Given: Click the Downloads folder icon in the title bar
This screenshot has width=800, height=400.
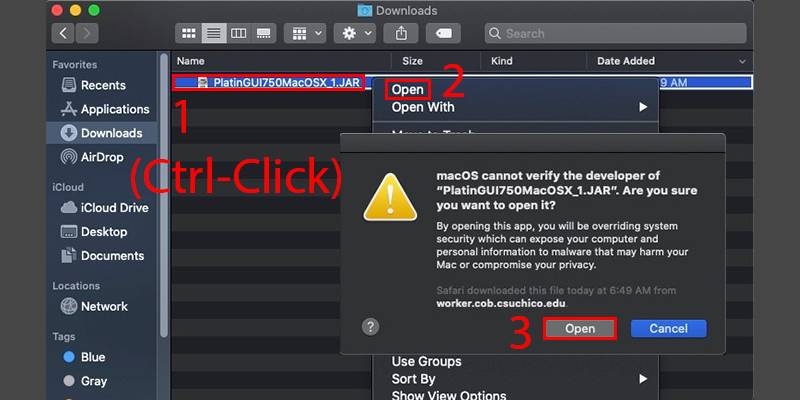Looking at the screenshot, I should pos(364,10).
